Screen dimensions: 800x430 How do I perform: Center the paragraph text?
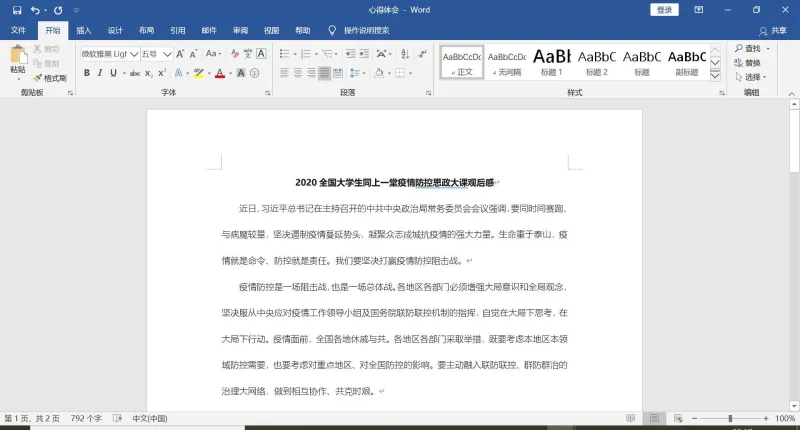[x=297, y=73]
